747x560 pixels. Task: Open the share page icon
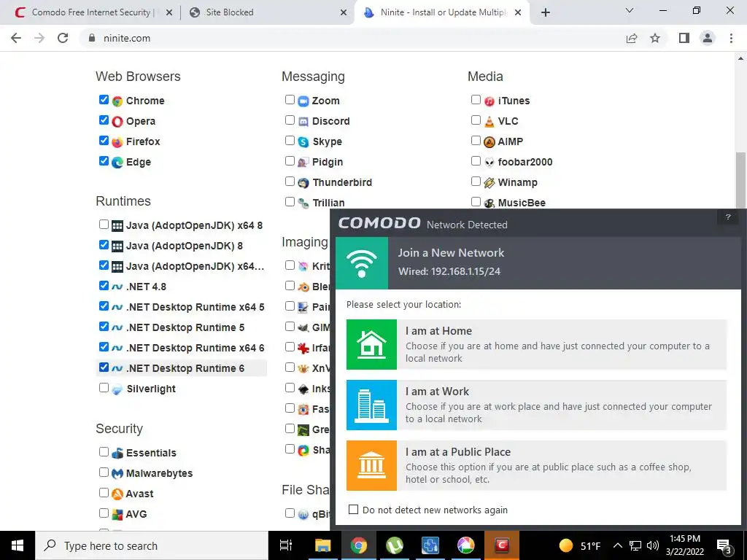click(632, 38)
